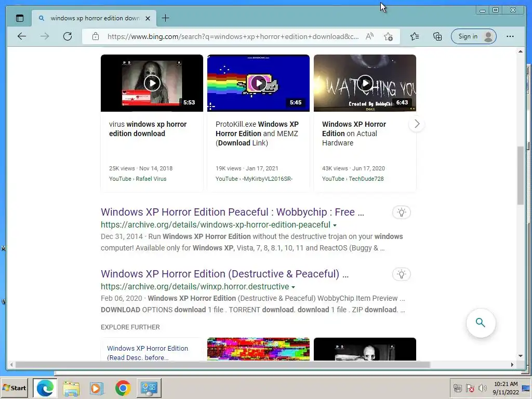Open Edge Settings and more menu
The height and width of the screenshot is (399, 532).
[510, 36]
